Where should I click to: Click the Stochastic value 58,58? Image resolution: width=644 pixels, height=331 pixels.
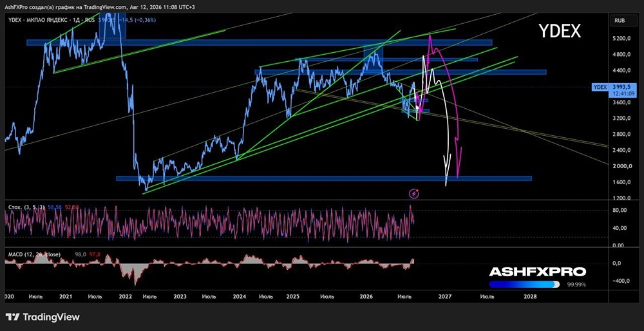[55, 208]
